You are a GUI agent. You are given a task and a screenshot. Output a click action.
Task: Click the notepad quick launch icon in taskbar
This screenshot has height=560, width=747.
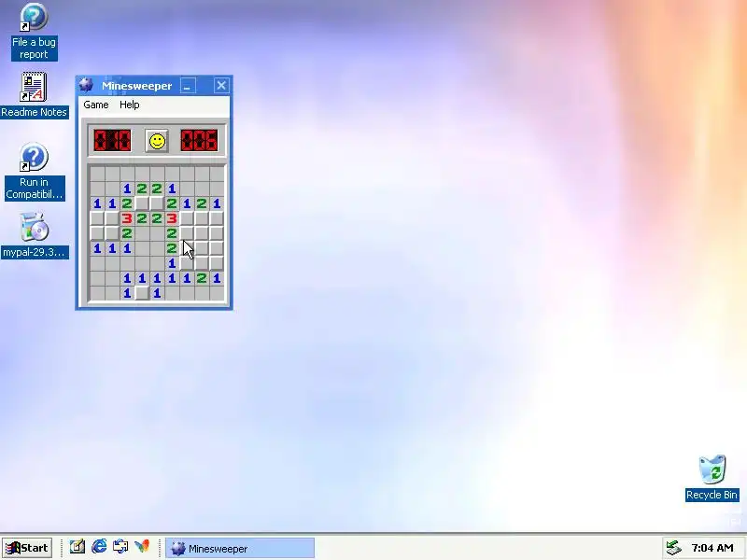pos(78,547)
